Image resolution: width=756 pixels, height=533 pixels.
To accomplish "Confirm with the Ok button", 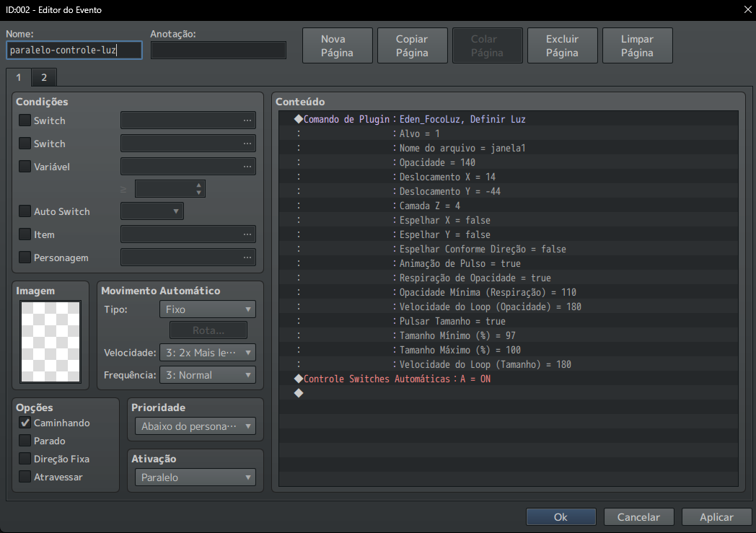I will point(561,517).
